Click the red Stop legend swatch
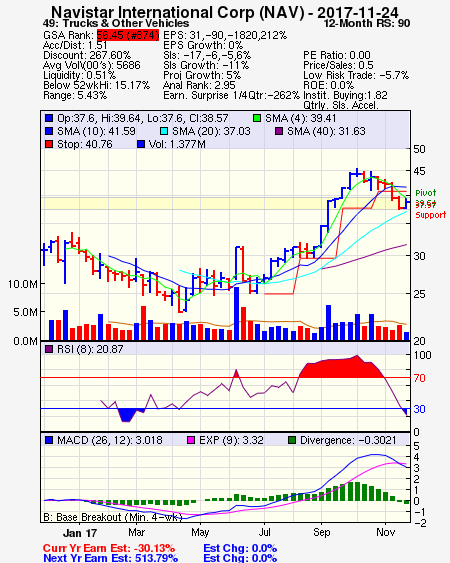450x563 pixels. point(49,144)
